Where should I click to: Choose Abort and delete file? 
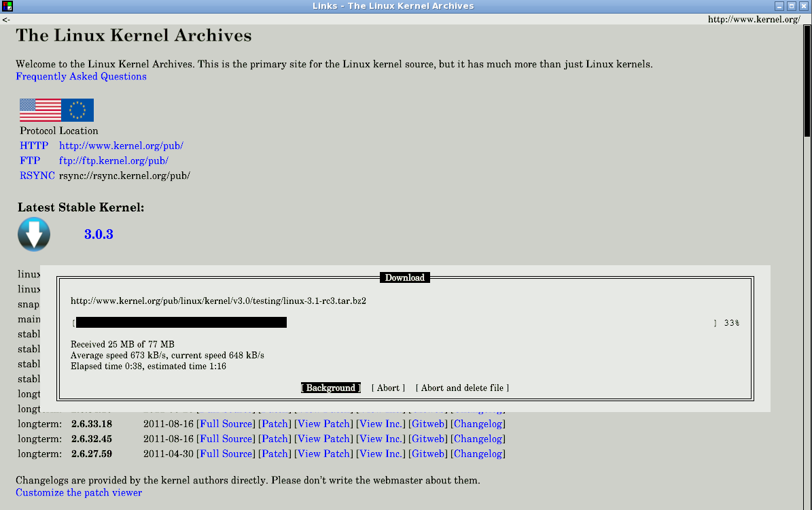click(463, 388)
